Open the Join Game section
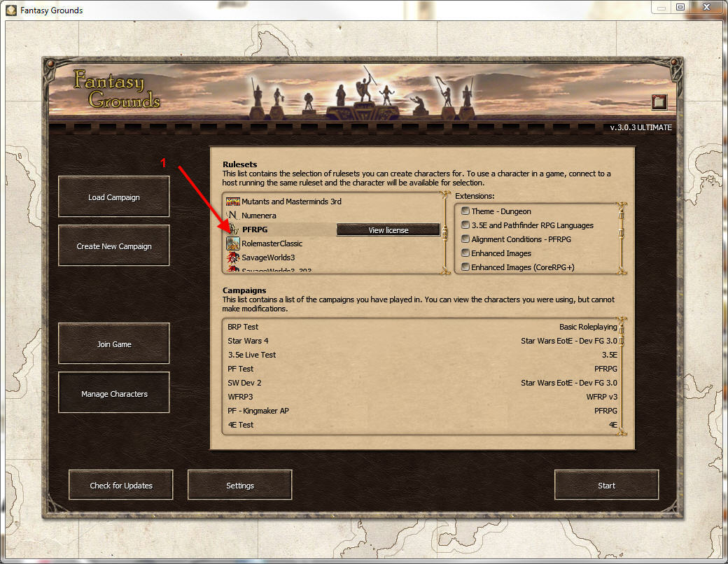The height and width of the screenshot is (564, 728). click(113, 344)
